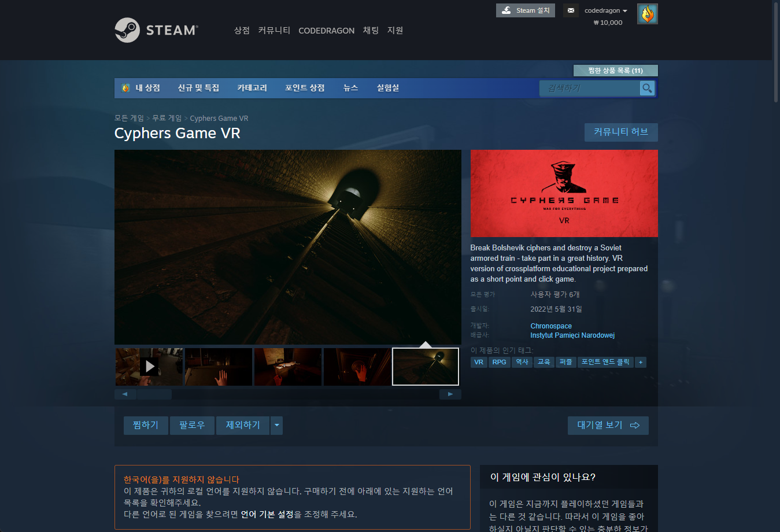Click the left thumbnail scroll arrow
The height and width of the screenshot is (532, 780).
(125, 394)
